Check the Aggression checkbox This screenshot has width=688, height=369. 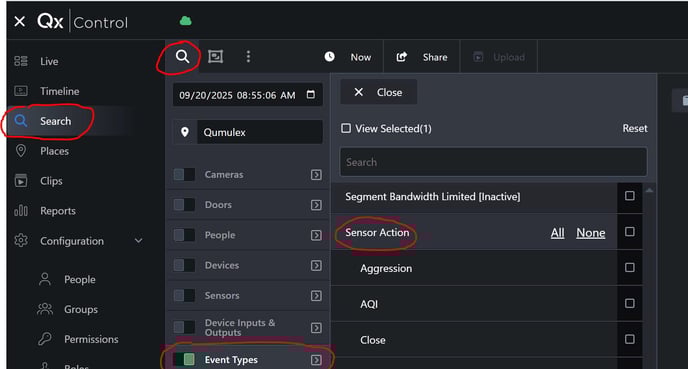630,267
